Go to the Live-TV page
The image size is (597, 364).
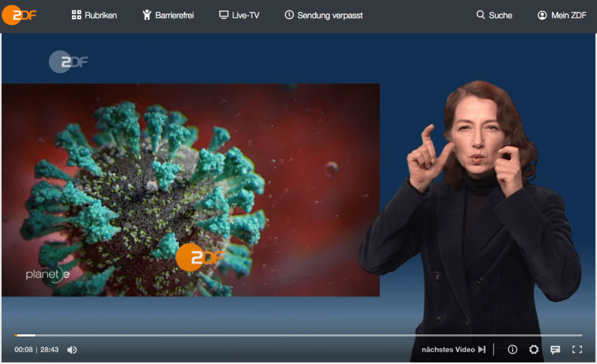pos(239,15)
